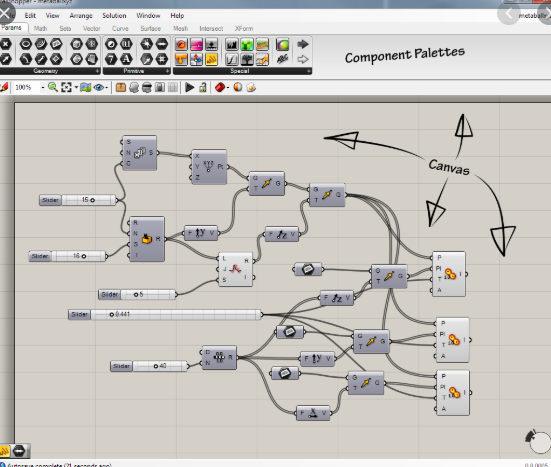Click the slider handle showing value 40
The width and height of the screenshot is (551, 467).
tap(156, 366)
